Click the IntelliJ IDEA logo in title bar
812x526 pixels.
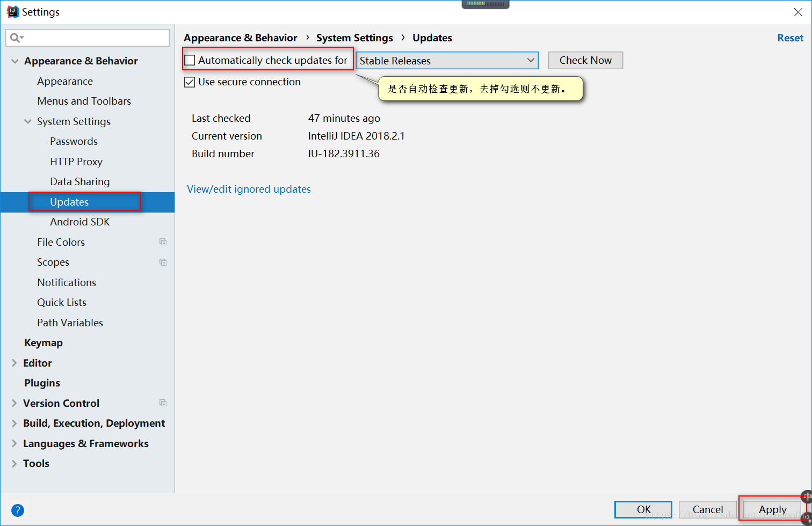tap(12, 12)
